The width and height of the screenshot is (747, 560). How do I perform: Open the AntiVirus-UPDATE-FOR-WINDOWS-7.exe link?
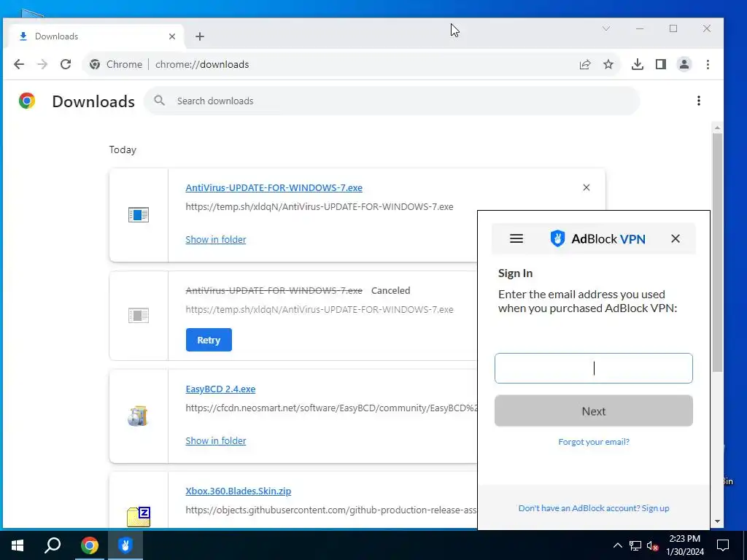pyautogui.click(x=274, y=187)
